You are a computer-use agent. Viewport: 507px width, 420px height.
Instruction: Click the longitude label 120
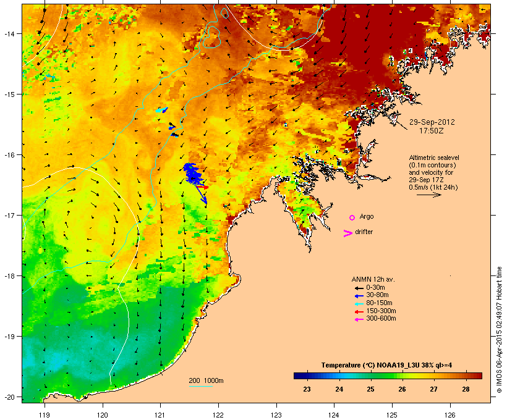[x=103, y=415]
